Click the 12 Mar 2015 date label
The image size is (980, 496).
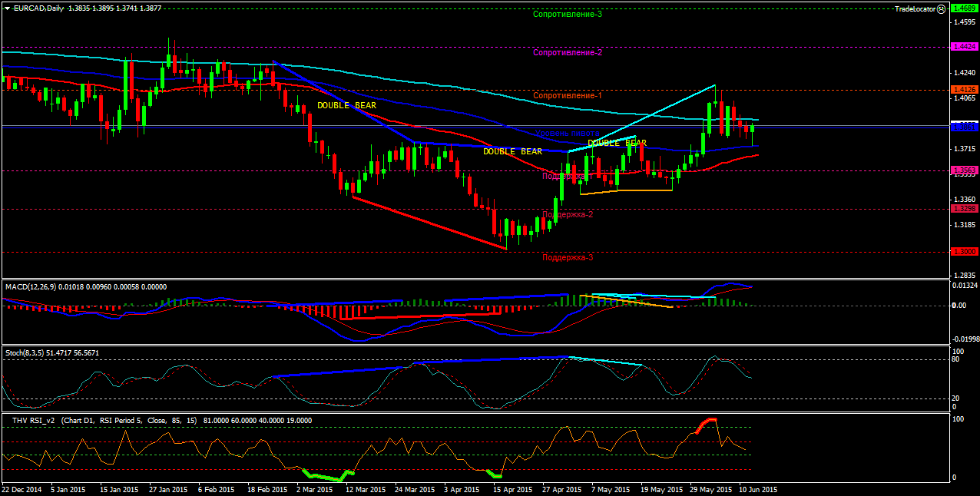coord(365,489)
